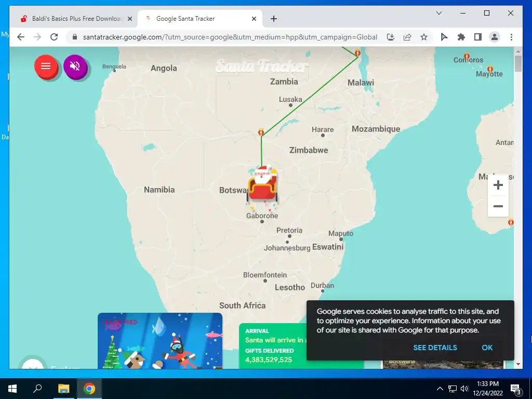This screenshot has width=532, height=399.
Task: Open the live feed underwater thumbnail
Action: tap(160, 341)
